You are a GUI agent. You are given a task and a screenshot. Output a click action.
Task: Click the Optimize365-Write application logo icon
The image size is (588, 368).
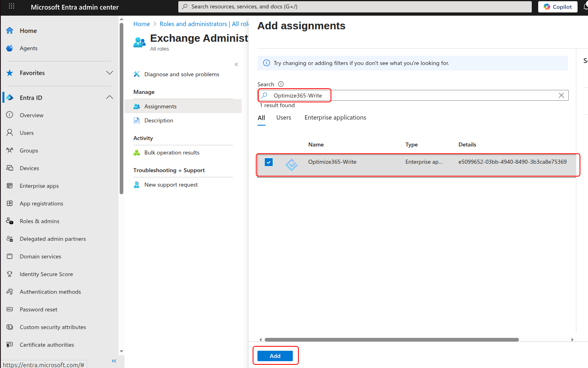point(292,165)
